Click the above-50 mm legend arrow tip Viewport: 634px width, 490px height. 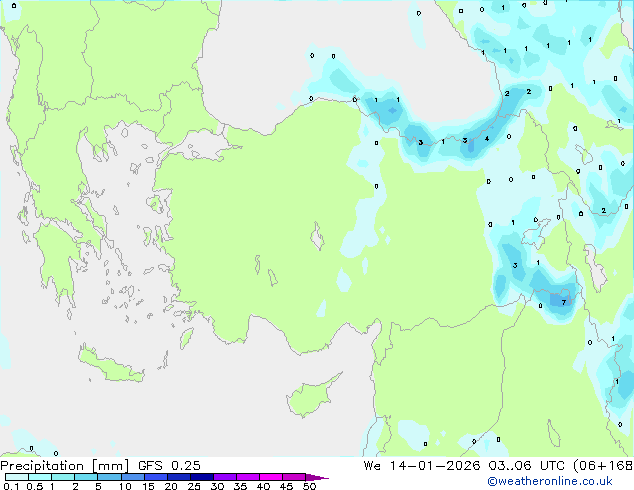(317, 477)
